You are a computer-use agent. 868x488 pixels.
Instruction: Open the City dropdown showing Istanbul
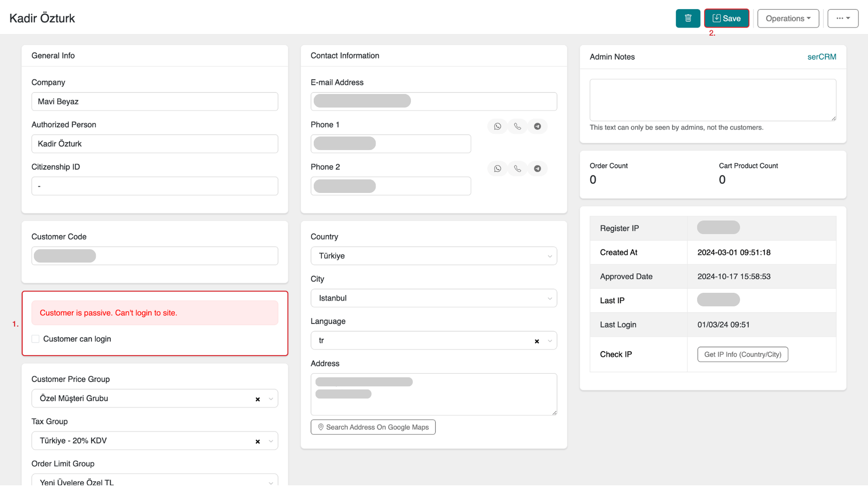pos(434,298)
